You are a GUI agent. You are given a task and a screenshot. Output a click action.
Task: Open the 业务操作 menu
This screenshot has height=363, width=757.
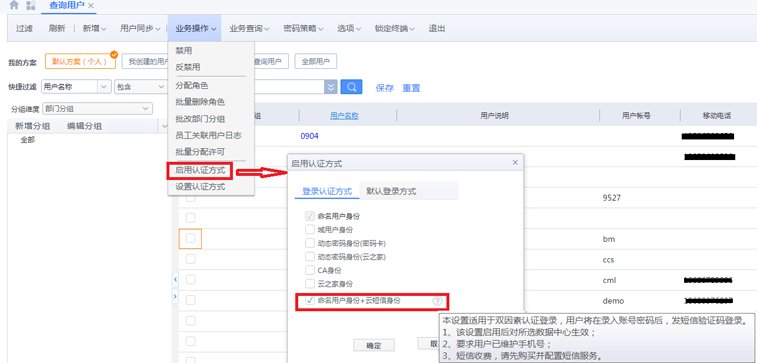196,28
